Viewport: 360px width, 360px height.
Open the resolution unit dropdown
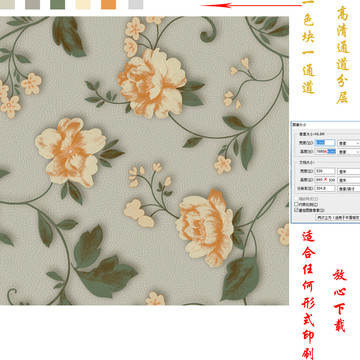349,188
